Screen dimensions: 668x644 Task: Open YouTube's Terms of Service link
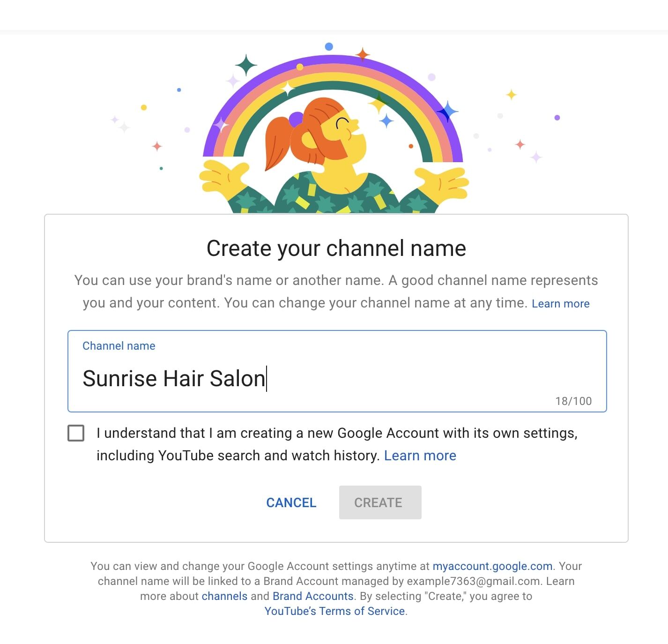(334, 611)
